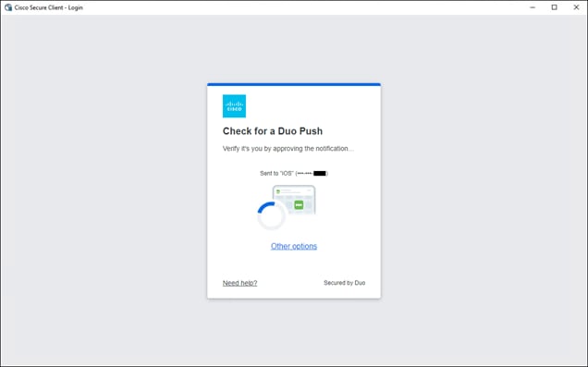Close the Cisco Secure Client login window
Screen dimensions: 588x367
[x=576, y=7]
